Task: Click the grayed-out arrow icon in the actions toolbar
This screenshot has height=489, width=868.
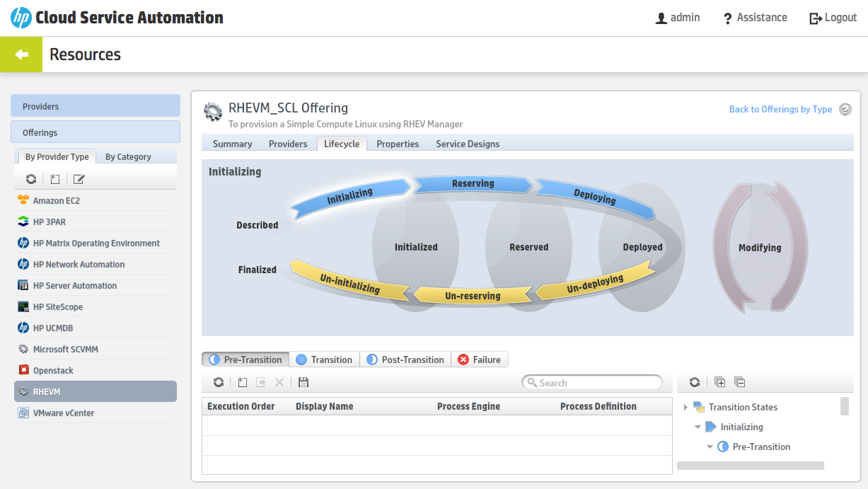Action: coord(261,382)
